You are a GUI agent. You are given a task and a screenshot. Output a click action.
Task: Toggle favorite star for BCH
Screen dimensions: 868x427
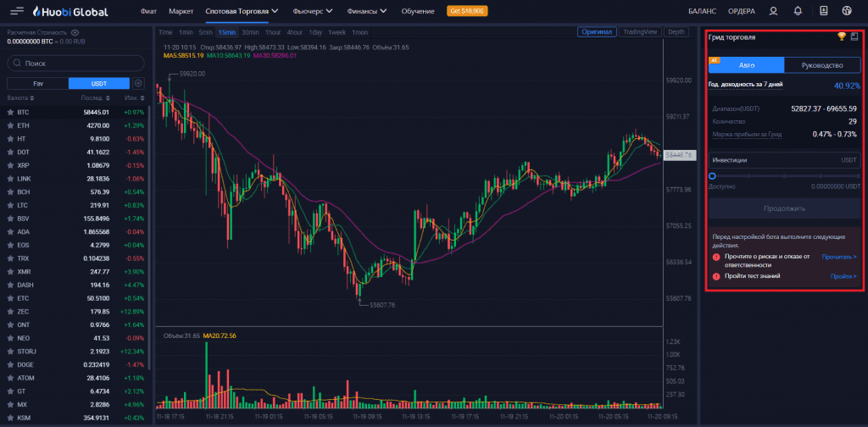[10, 192]
